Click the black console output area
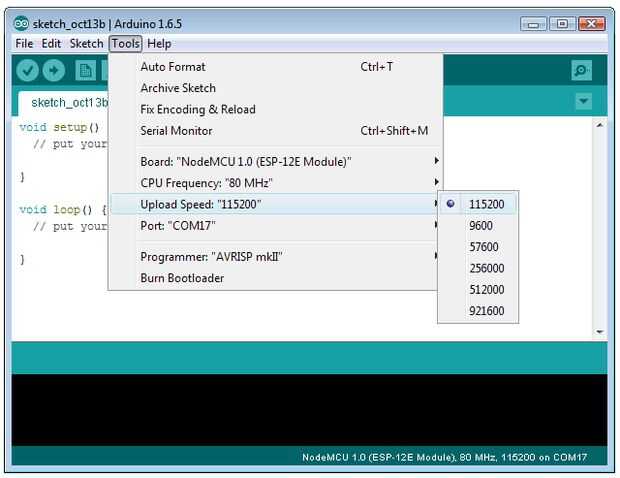This screenshot has width=620, height=478. click(x=310, y=410)
